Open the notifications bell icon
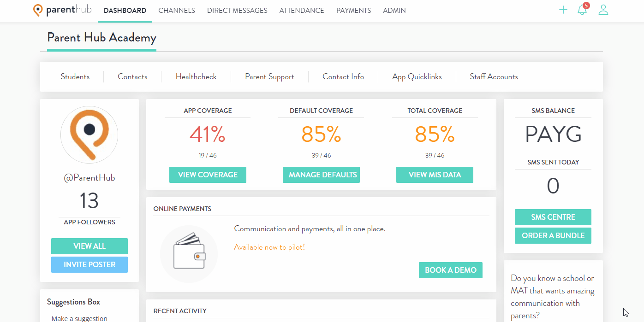 (583, 9)
